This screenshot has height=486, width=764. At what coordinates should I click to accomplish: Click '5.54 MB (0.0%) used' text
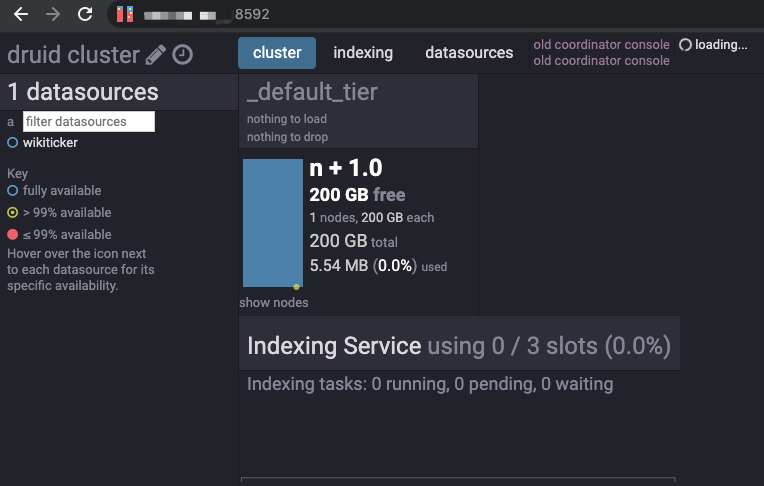pyautogui.click(x=378, y=266)
